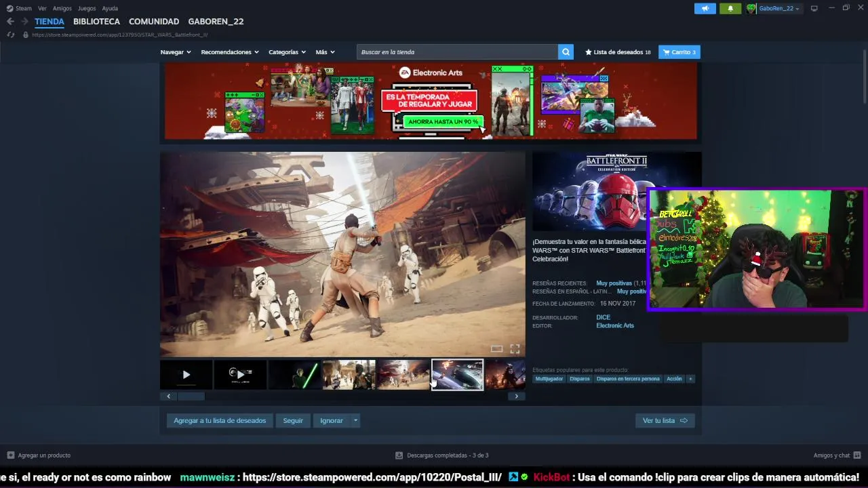This screenshot has width=868, height=488.
Task: Switch to the TIENDA tab
Action: (50, 22)
